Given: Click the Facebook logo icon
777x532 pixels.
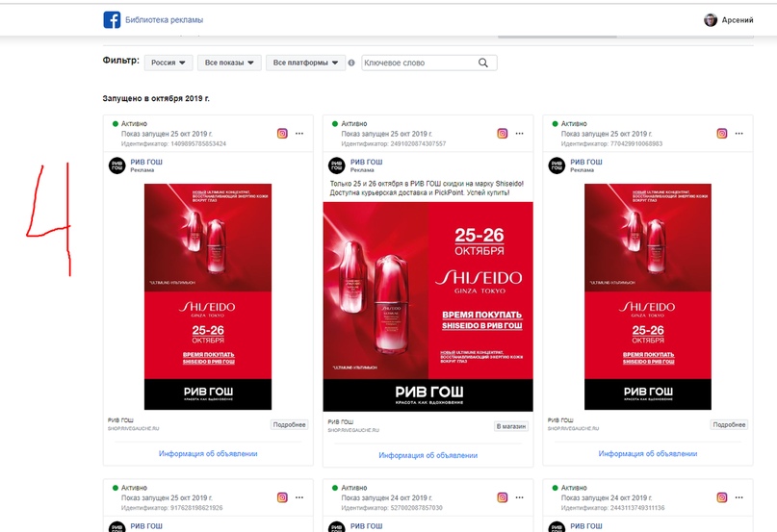Looking at the screenshot, I should 112,20.
